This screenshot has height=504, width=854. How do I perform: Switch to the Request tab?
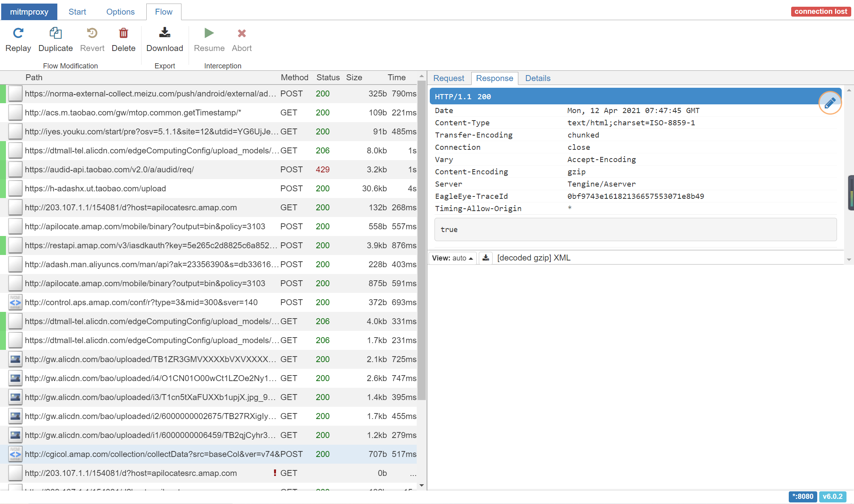click(450, 78)
